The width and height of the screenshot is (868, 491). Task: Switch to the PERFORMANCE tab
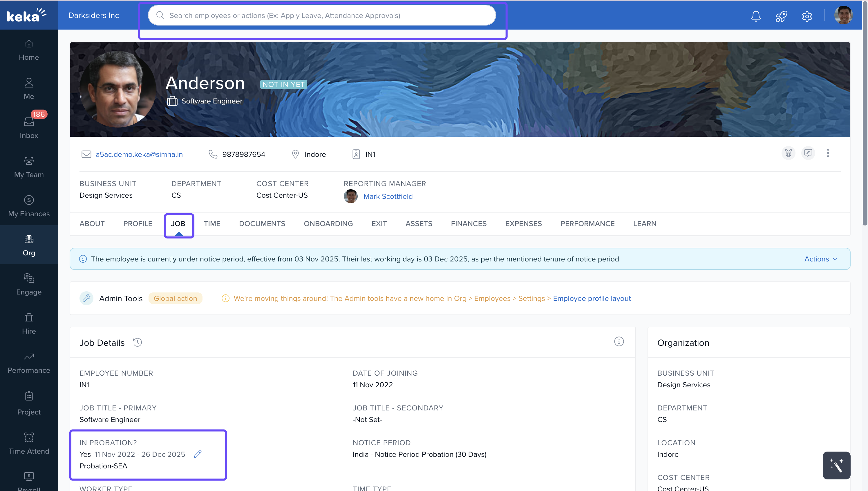[587, 223]
